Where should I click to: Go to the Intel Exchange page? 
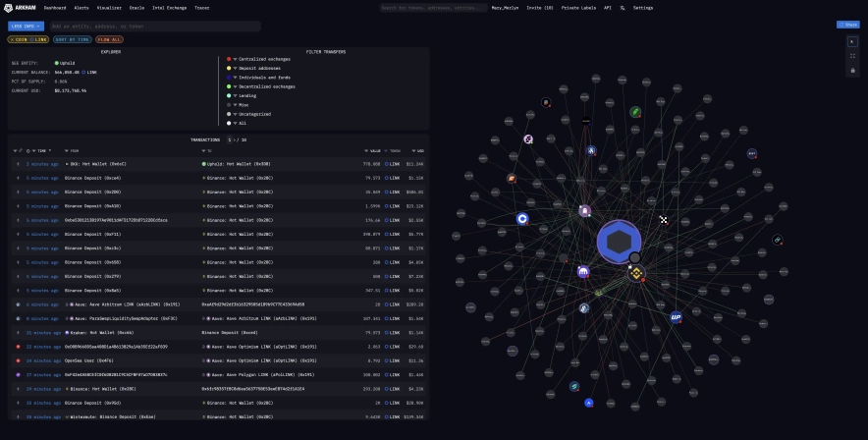tap(169, 7)
